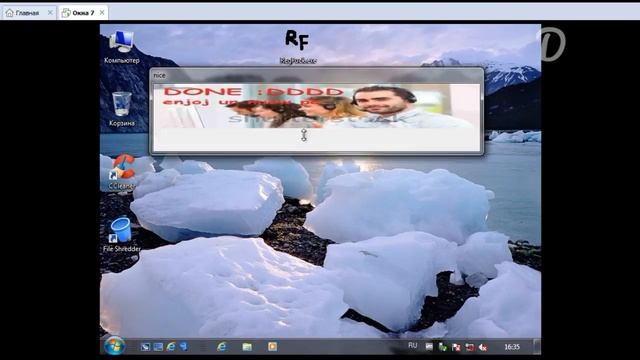Open Windows Explorer folder on taskbar
The height and width of the screenshot is (360, 640).
click(247, 347)
